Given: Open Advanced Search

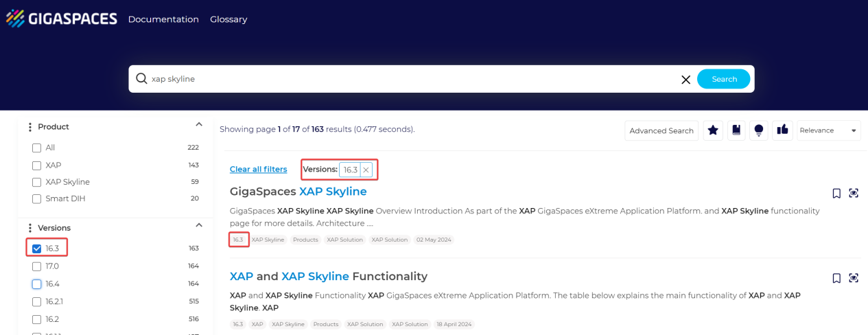Looking at the screenshot, I should [661, 130].
